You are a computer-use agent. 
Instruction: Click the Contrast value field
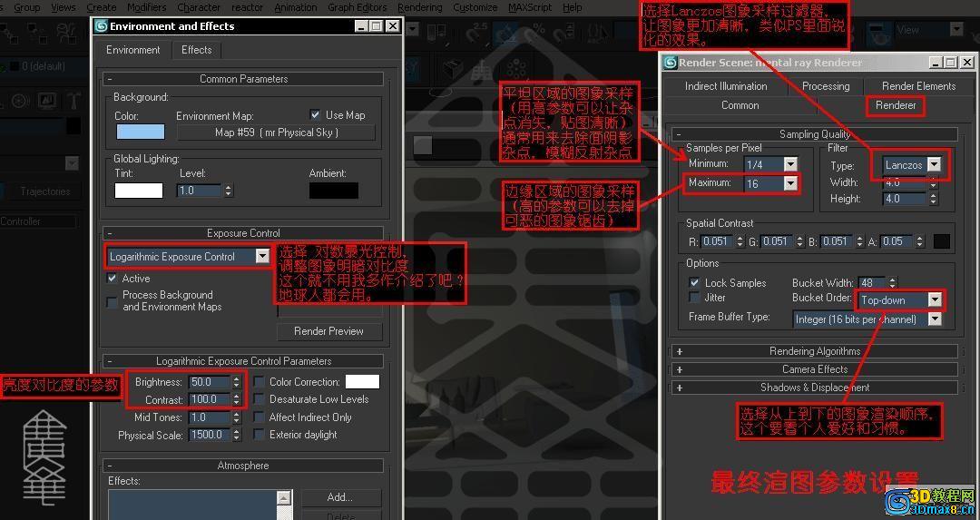pyautogui.click(x=210, y=399)
